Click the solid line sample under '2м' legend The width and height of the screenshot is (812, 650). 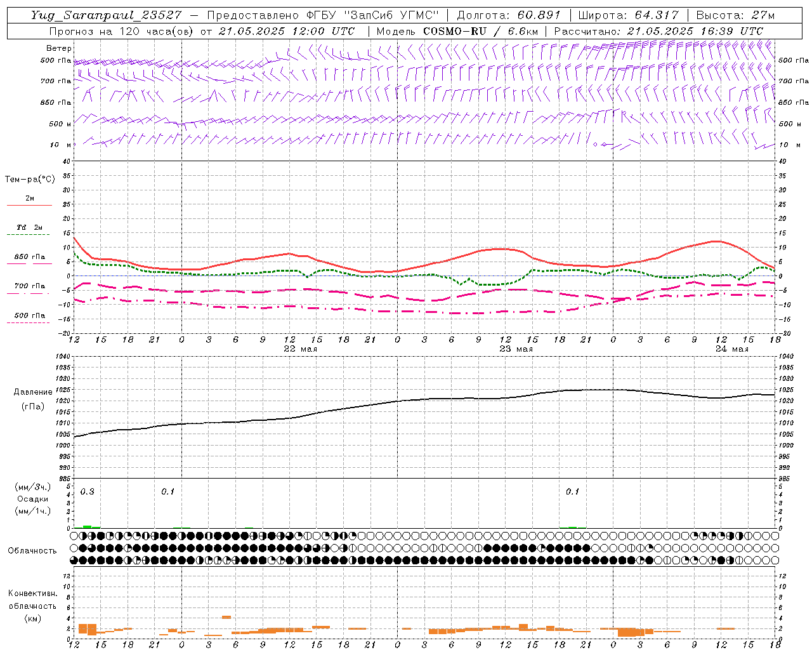coord(29,205)
